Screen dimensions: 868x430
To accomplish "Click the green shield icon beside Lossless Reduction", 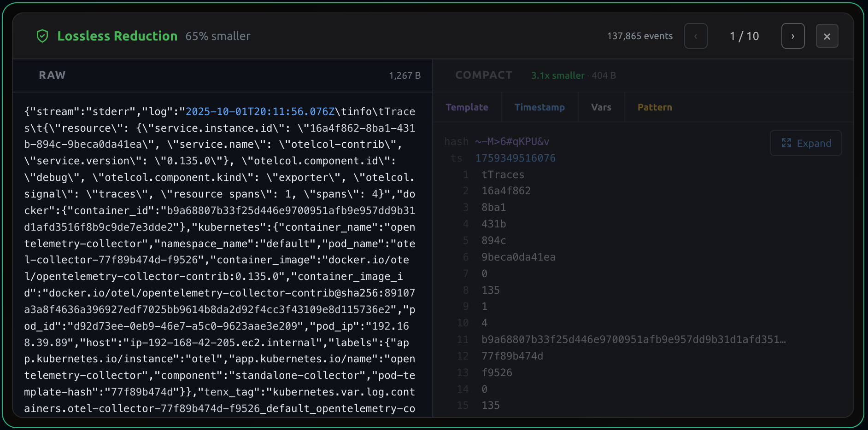I will click(42, 36).
